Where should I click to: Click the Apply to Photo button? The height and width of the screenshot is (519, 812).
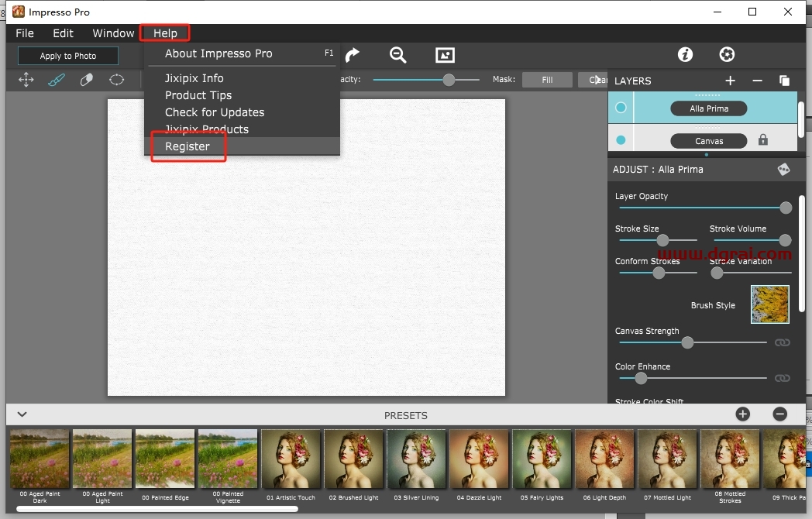click(x=68, y=56)
